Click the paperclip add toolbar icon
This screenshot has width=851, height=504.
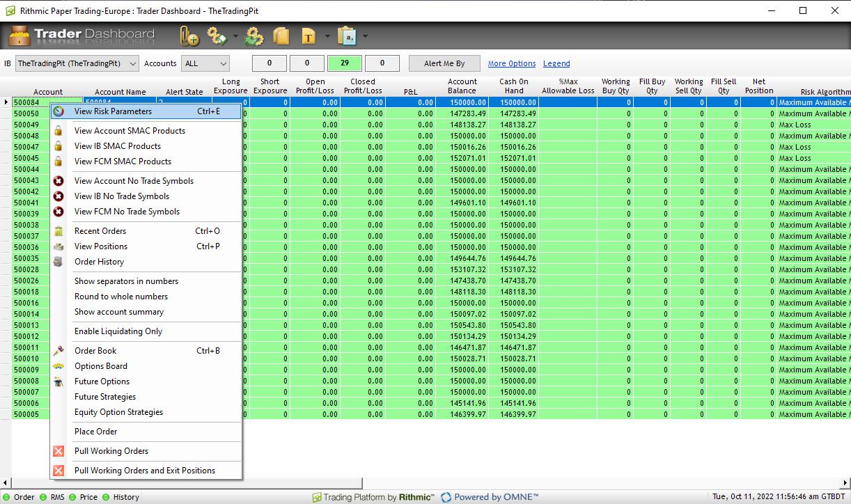(189, 36)
